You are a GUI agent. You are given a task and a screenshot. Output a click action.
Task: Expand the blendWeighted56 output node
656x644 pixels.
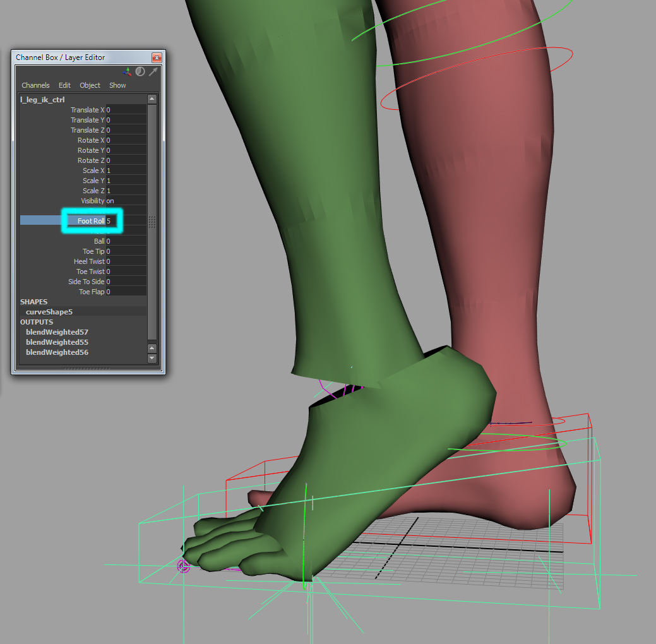tap(57, 352)
